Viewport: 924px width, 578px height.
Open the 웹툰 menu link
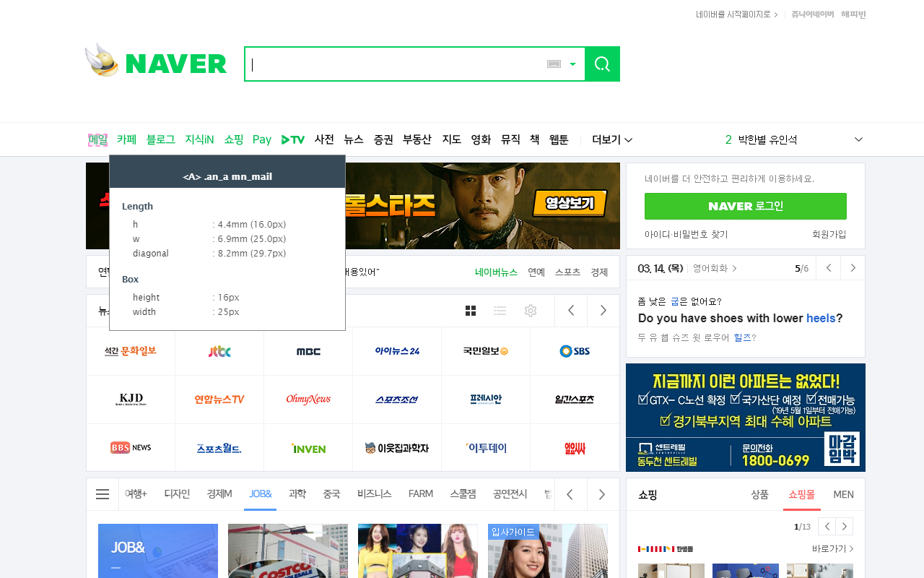click(x=559, y=139)
